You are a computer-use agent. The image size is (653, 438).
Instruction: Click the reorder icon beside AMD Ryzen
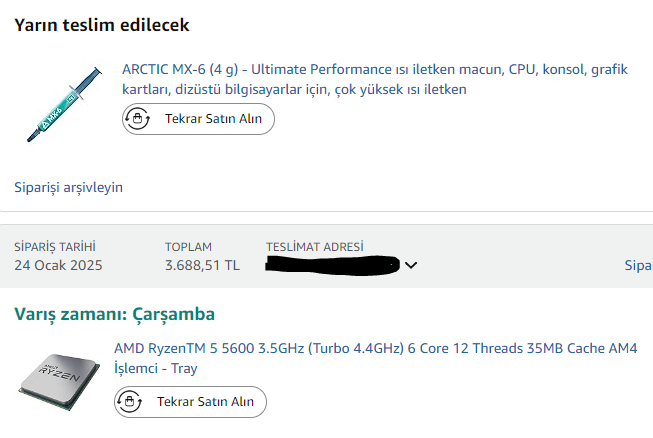tap(129, 402)
